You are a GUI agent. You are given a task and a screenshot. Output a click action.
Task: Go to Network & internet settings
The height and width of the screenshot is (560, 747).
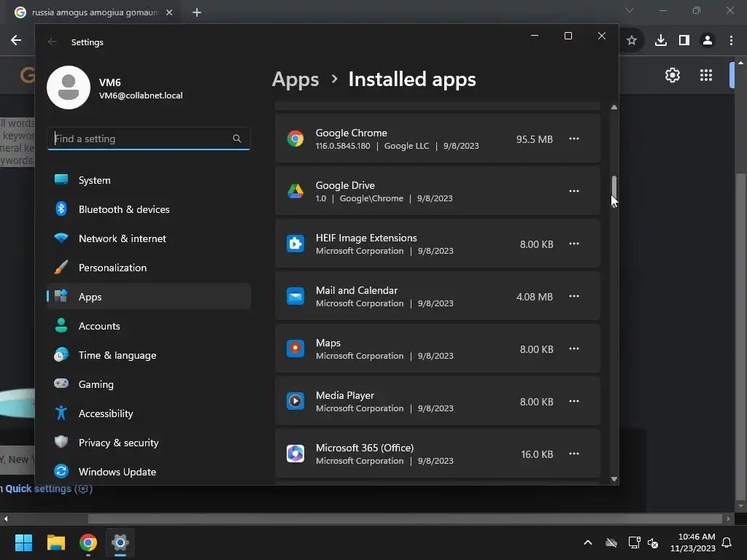[x=149, y=238]
